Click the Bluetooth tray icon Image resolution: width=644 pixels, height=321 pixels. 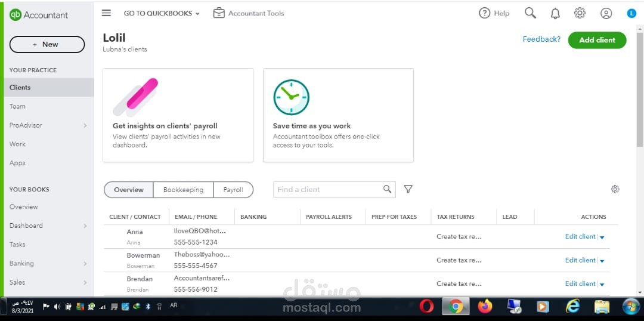(x=148, y=306)
